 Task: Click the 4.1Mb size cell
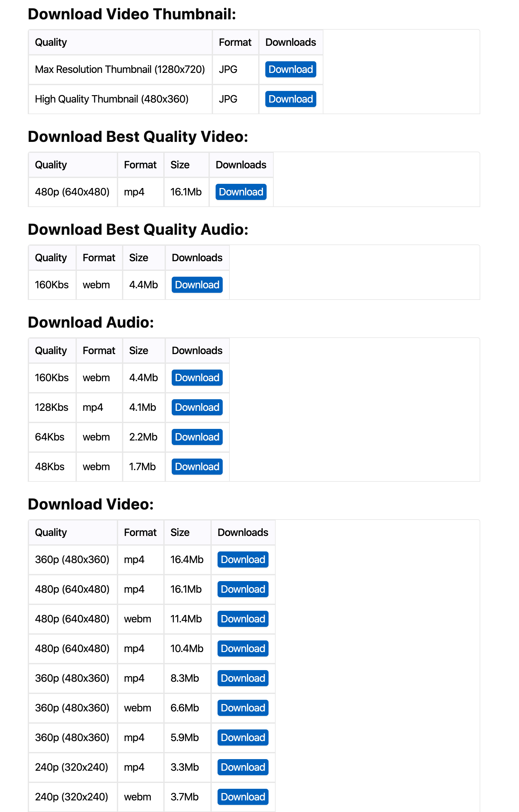pyautogui.click(x=144, y=407)
